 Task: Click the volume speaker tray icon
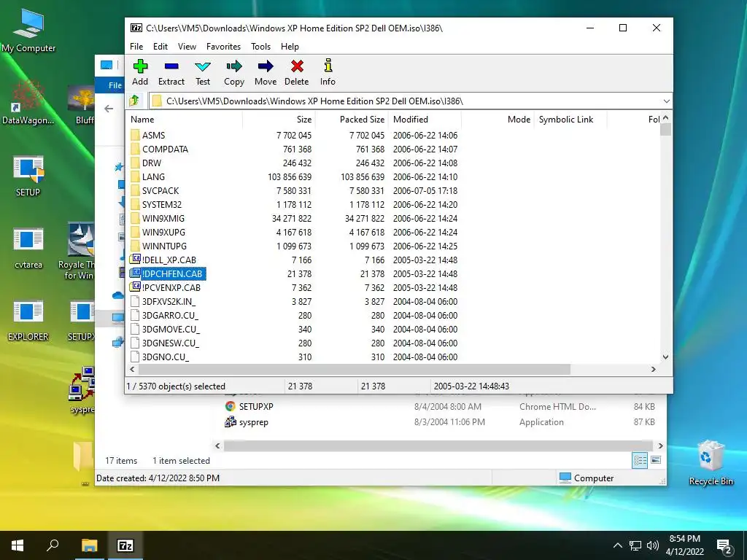coord(653,545)
